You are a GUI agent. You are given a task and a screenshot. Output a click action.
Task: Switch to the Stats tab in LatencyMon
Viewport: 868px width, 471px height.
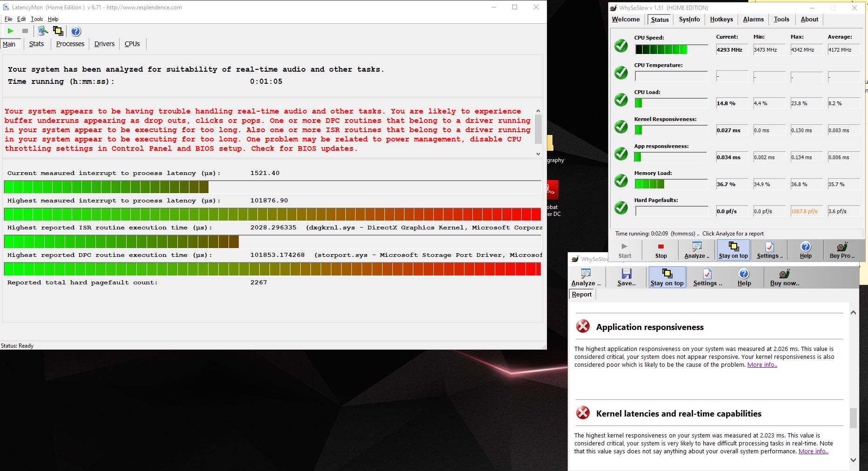pyautogui.click(x=36, y=44)
